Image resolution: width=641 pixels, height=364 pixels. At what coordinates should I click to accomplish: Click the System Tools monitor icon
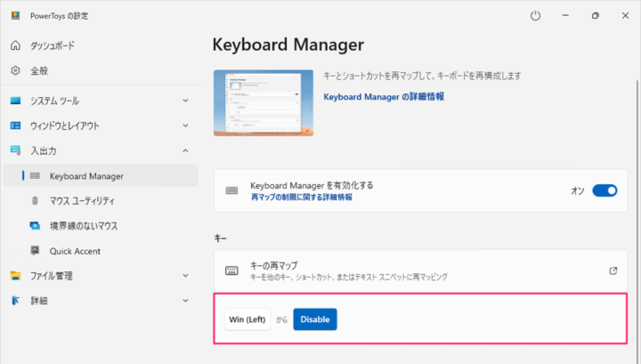(x=15, y=101)
